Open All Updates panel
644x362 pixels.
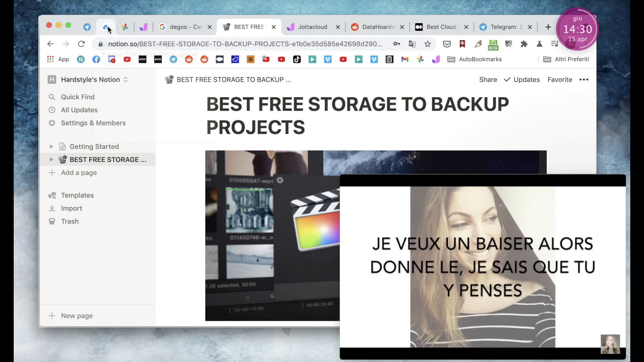[x=79, y=110]
